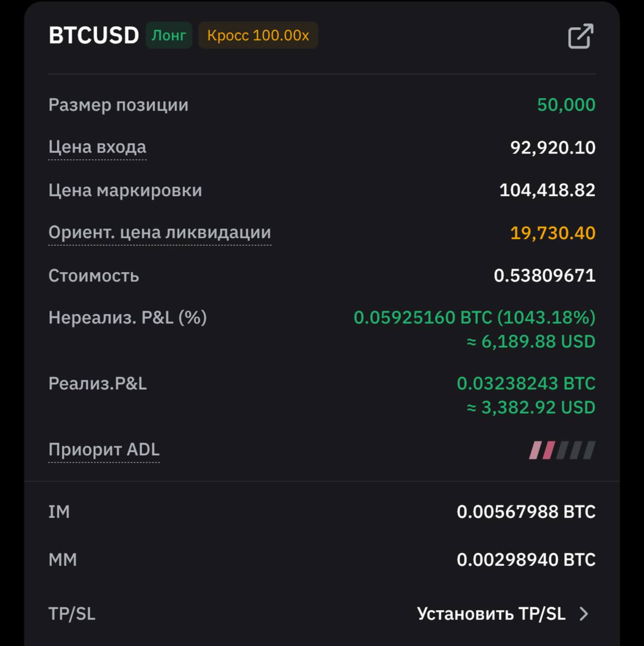Open the Установить TP/SL chevron arrow

click(x=584, y=614)
